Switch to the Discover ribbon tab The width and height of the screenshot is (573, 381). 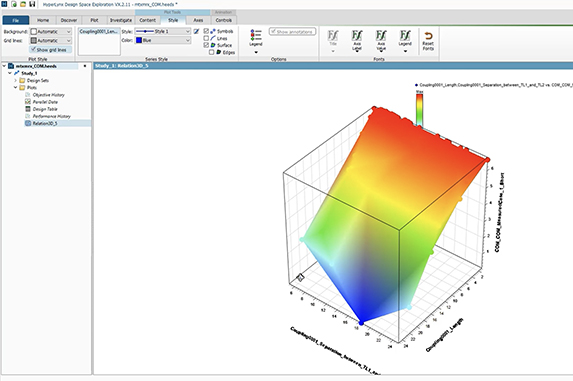69,20
